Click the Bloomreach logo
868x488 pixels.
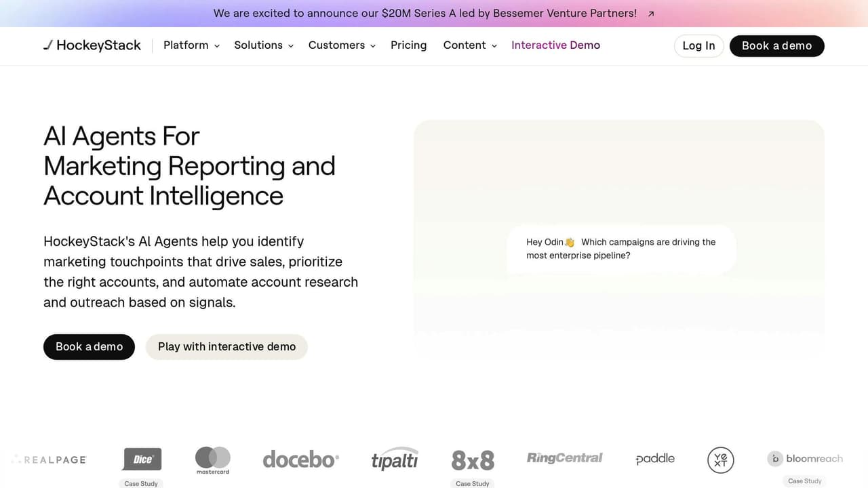click(805, 459)
